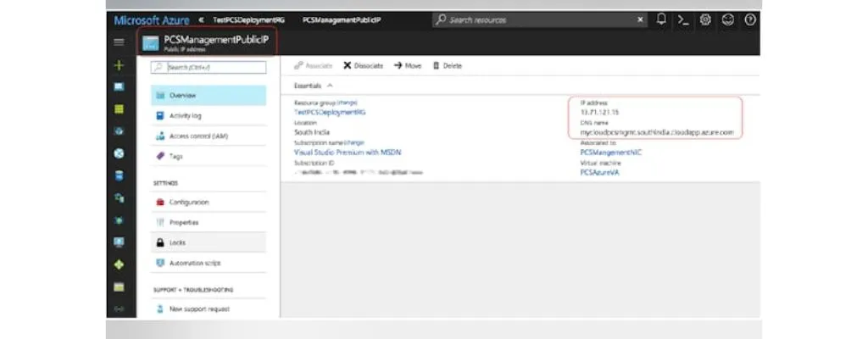Viewport: 868px width, 339px height.
Task: Open Activity log in the resource menu
Action: pyautogui.click(x=209, y=116)
